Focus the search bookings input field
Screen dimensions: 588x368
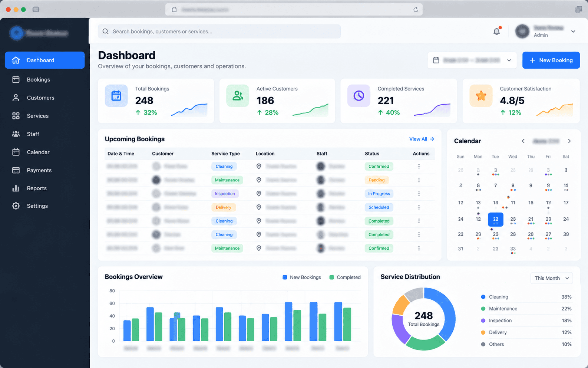[x=219, y=32]
